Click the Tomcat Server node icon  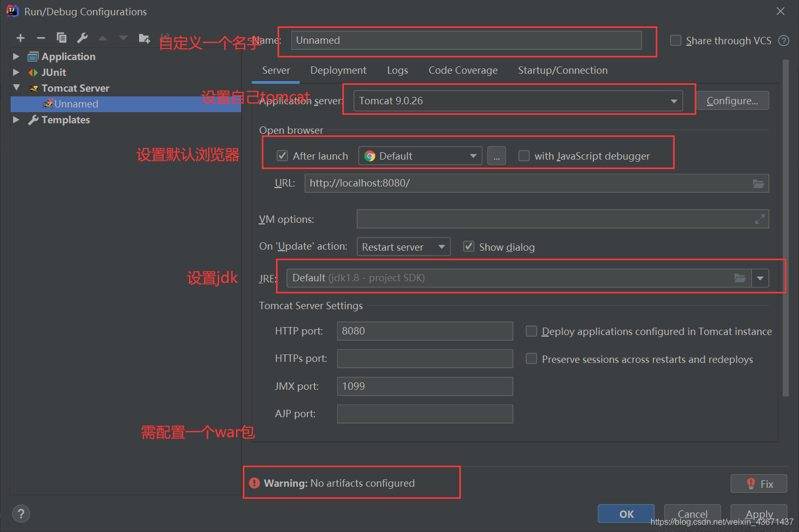(x=34, y=88)
